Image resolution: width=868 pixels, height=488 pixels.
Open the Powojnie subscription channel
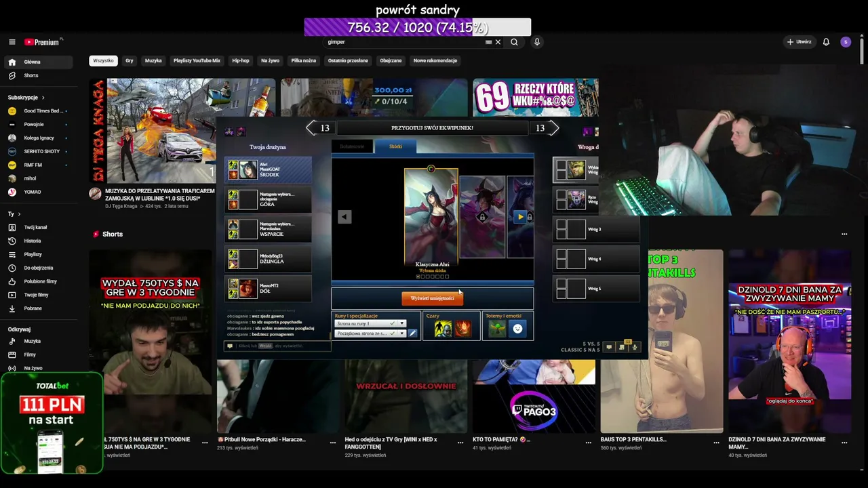[38, 125]
